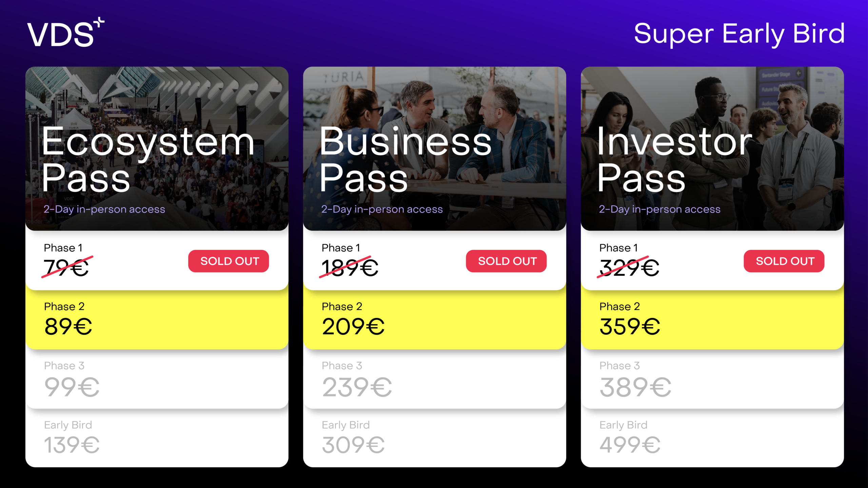Click Investor Pass SOLD OUT badge
The height and width of the screenshot is (488, 868).
(x=784, y=261)
